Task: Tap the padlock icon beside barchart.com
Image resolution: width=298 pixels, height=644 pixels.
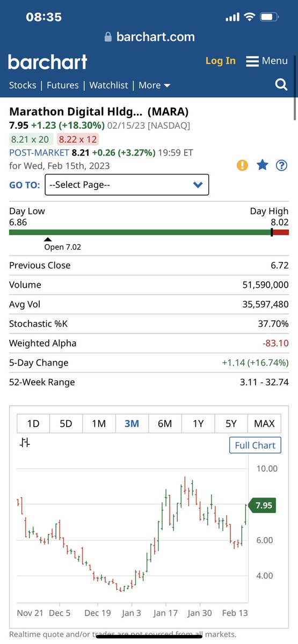Action: tap(108, 37)
